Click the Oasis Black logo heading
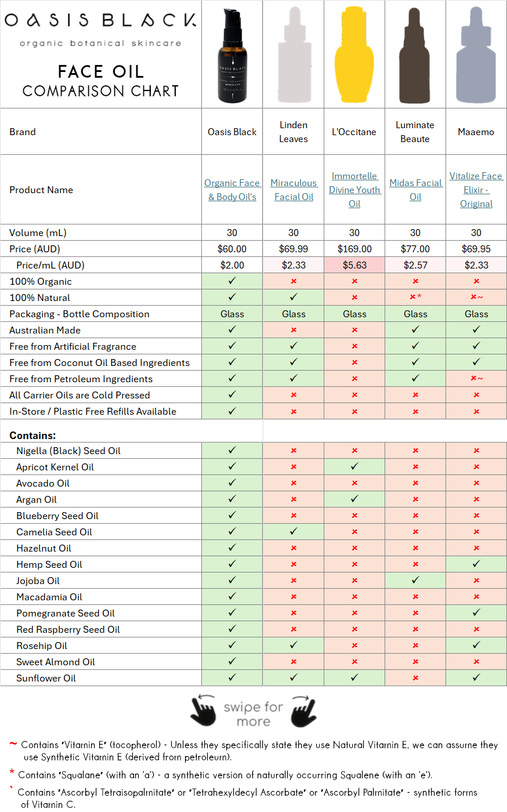 click(100, 21)
